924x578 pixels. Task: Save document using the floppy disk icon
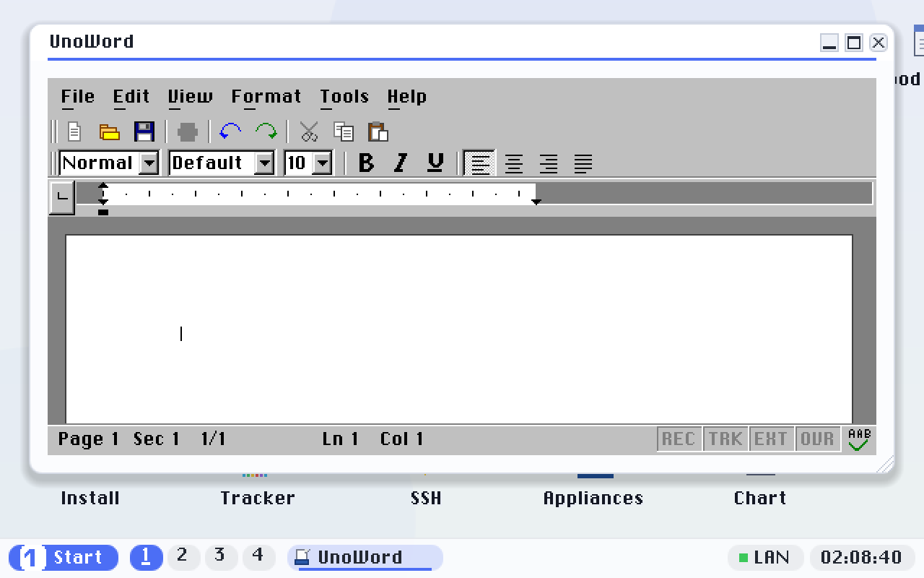click(x=144, y=132)
